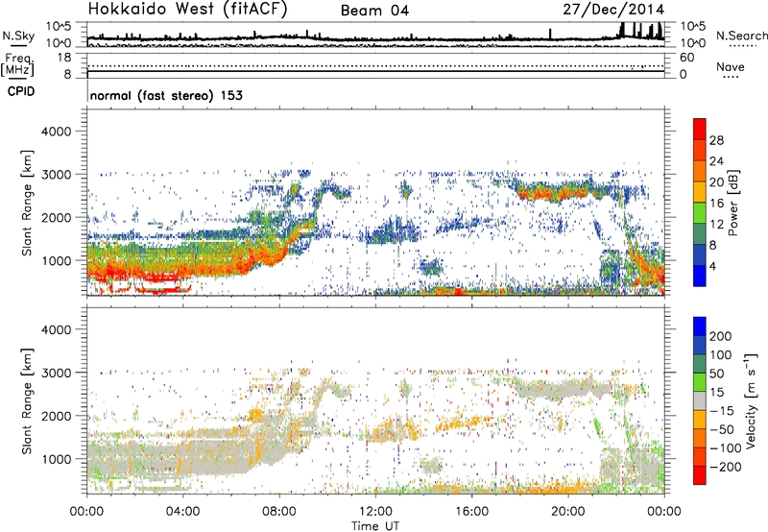Click the '08:00' time tick label
This screenshot has width=768, height=532.
[x=279, y=512]
